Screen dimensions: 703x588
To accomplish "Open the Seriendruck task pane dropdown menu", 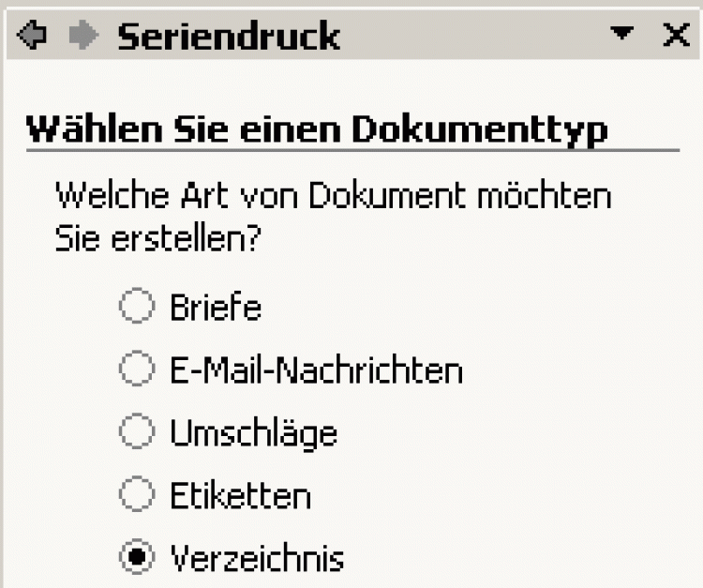I will pos(621,36).
